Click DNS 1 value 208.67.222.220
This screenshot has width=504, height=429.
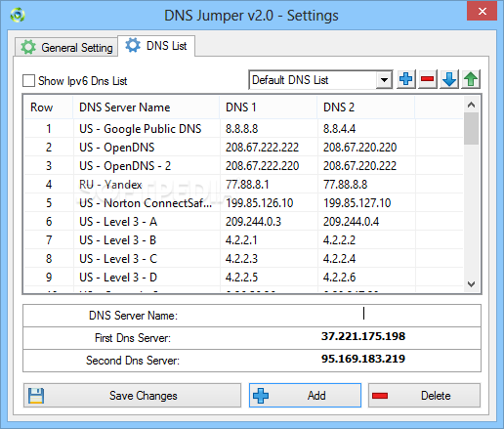[x=262, y=166]
